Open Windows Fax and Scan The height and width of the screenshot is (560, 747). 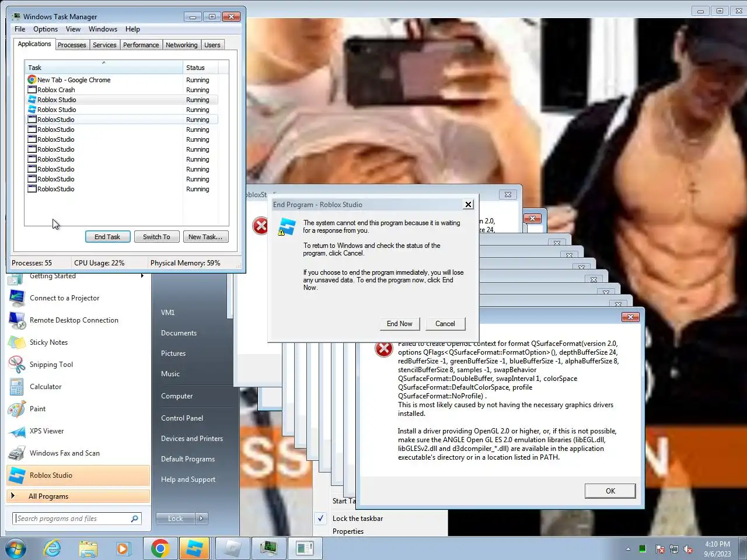78,453
